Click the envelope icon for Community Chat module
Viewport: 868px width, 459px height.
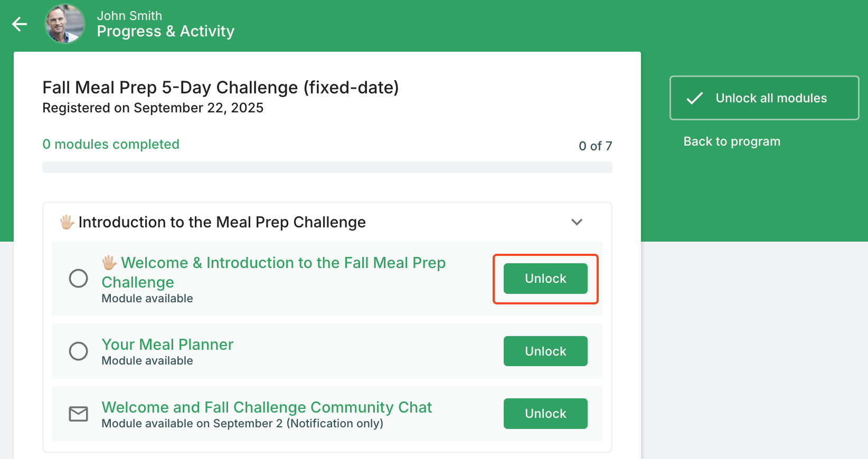coord(79,414)
